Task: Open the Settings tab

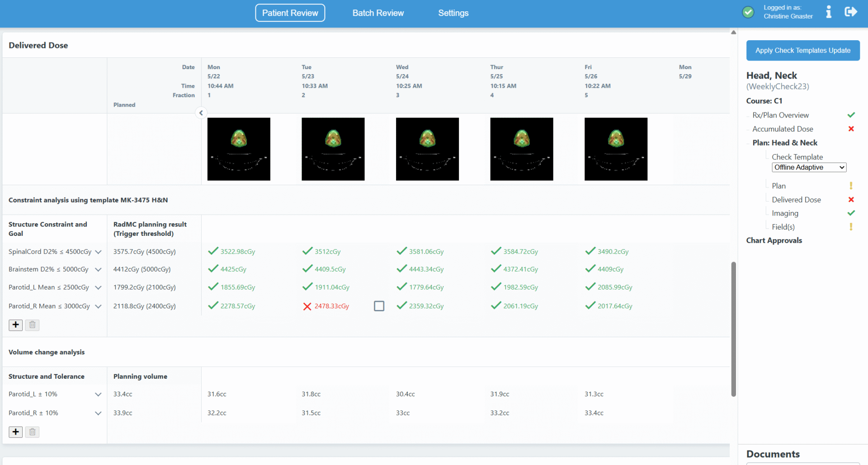Action: [453, 13]
